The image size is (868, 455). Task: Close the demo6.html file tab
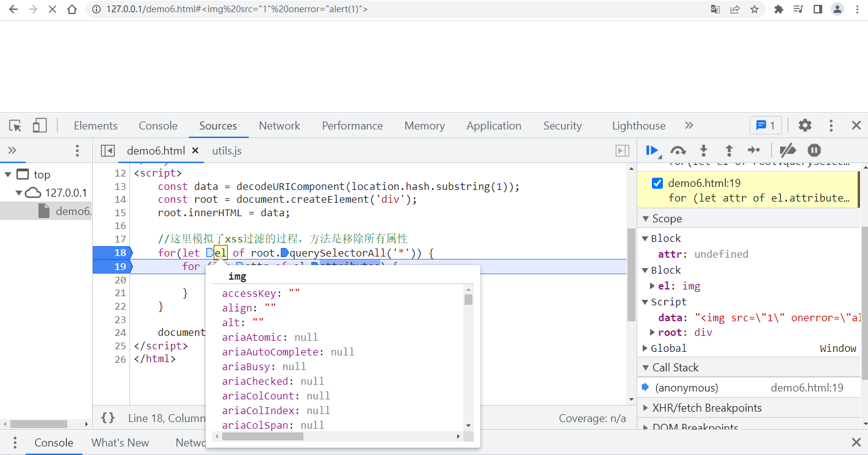(195, 150)
